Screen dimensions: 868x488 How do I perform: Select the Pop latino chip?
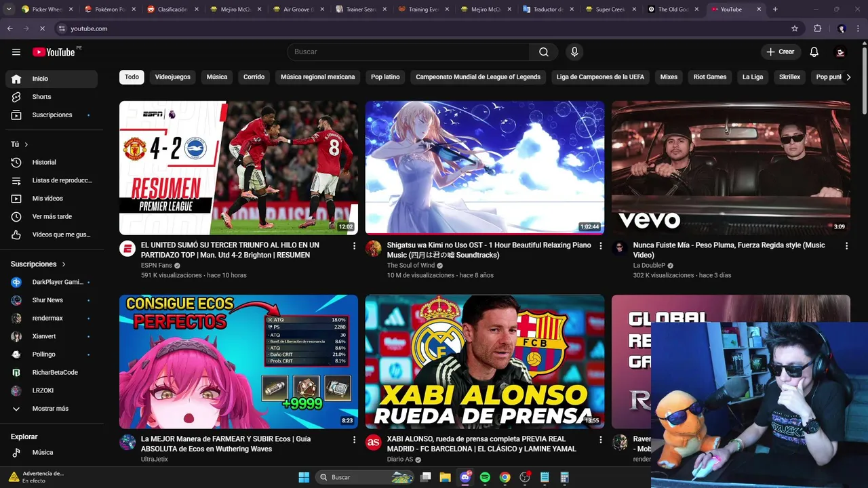click(x=385, y=77)
